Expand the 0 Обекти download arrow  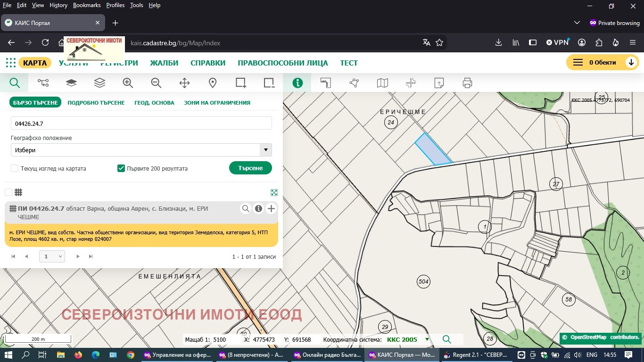631,62
